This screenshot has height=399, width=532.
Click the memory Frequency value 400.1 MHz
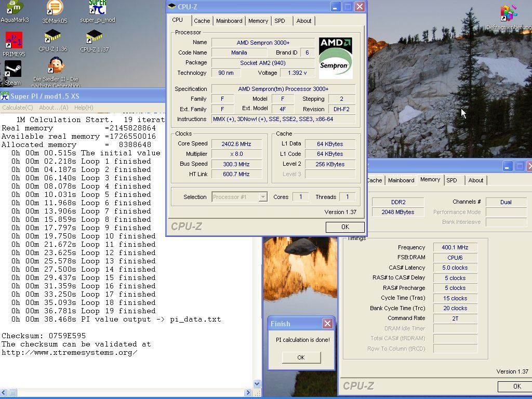coord(455,247)
